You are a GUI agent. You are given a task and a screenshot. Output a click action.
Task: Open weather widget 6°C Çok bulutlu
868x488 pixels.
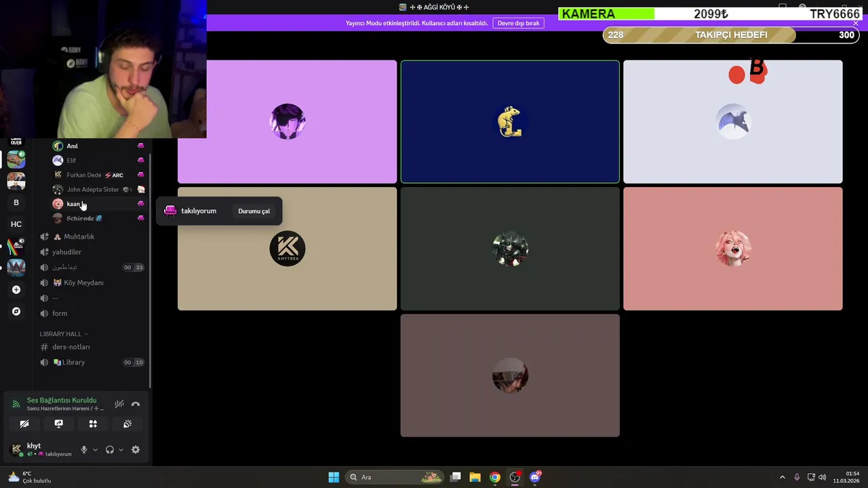[30, 477]
